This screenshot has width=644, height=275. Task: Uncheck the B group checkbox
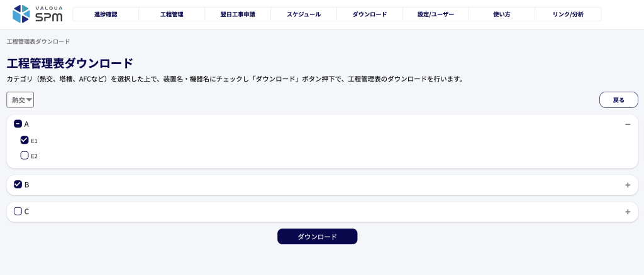point(18,185)
